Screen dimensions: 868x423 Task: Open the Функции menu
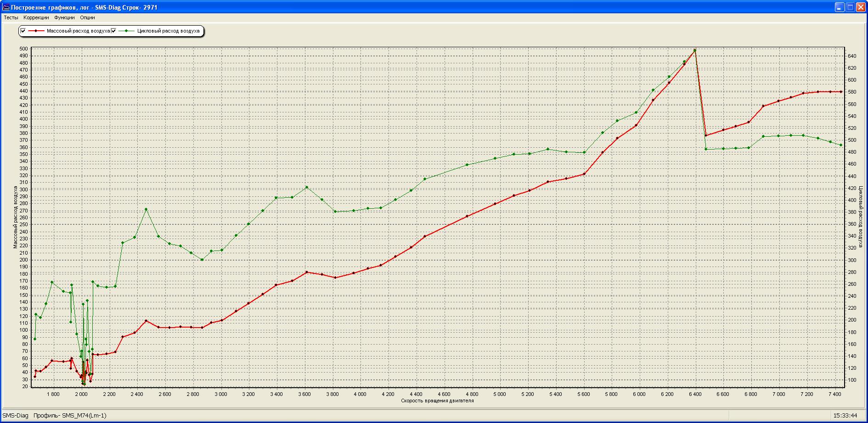click(x=64, y=17)
